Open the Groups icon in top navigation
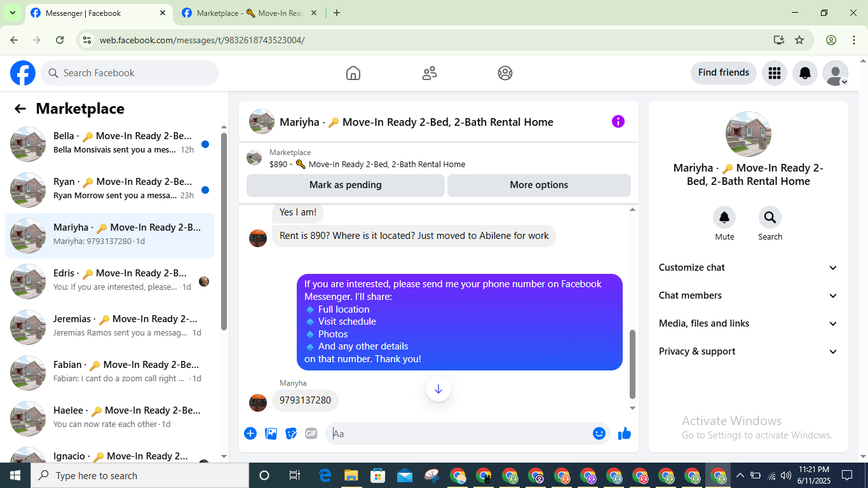 click(x=505, y=73)
